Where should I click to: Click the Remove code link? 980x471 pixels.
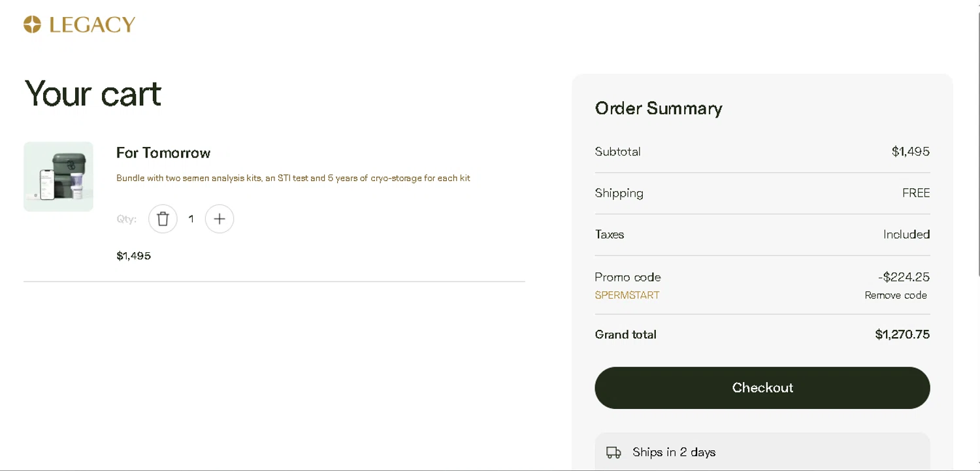[895, 295]
